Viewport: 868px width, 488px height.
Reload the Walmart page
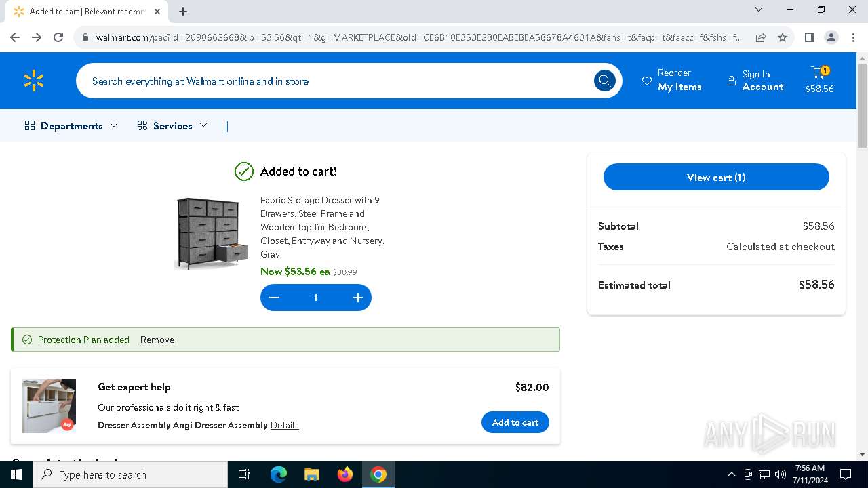click(58, 37)
